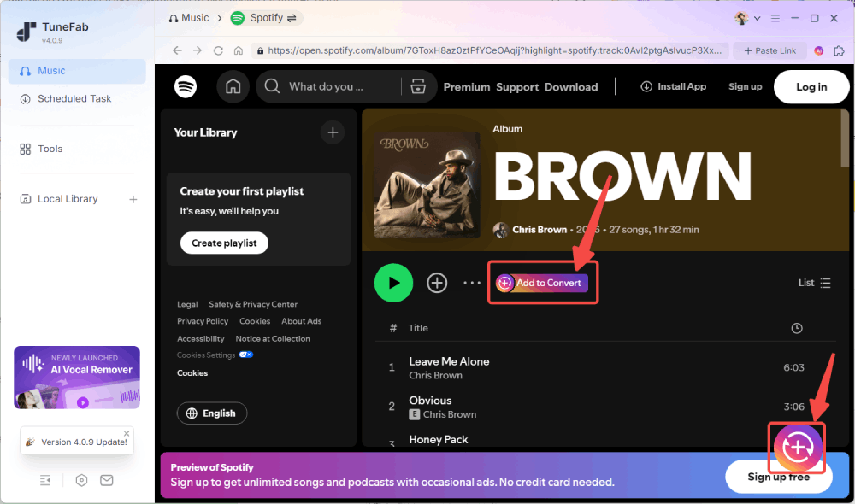Open the hamburger menu in title bar
The width and height of the screenshot is (855, 504).
click(775, 18)
